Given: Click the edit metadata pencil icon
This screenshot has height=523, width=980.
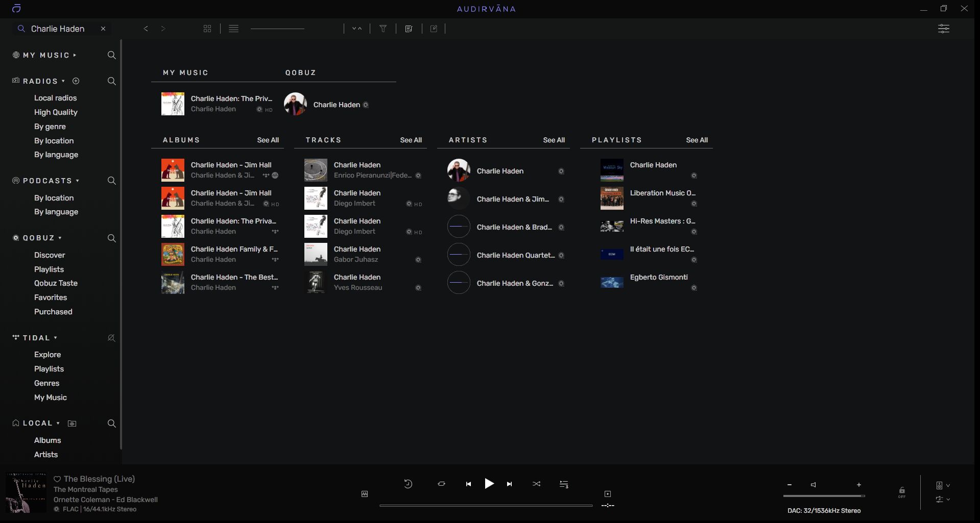Looking at the screenshot, I should tap(434, 29).
